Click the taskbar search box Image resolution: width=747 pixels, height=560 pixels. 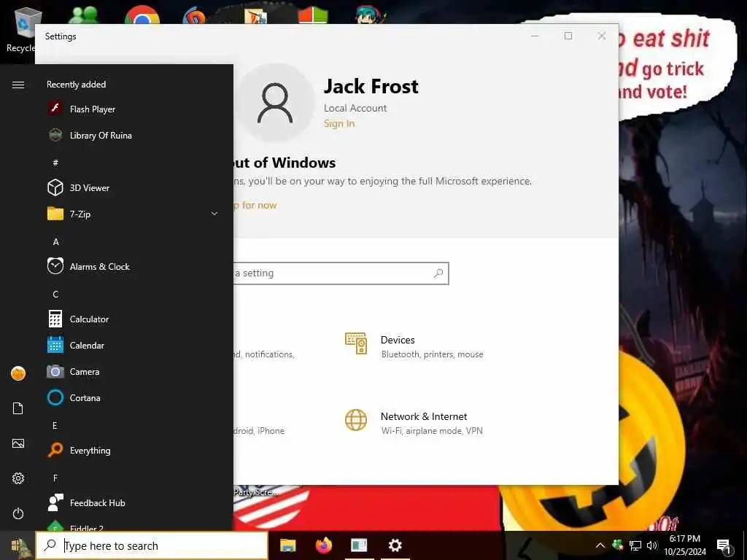tap(152, 545)
